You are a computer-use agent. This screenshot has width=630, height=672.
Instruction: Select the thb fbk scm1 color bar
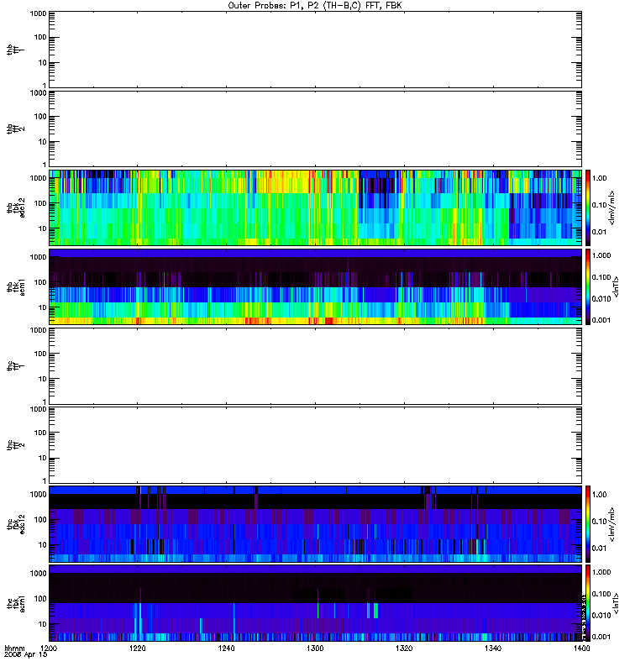pos(588,286)
